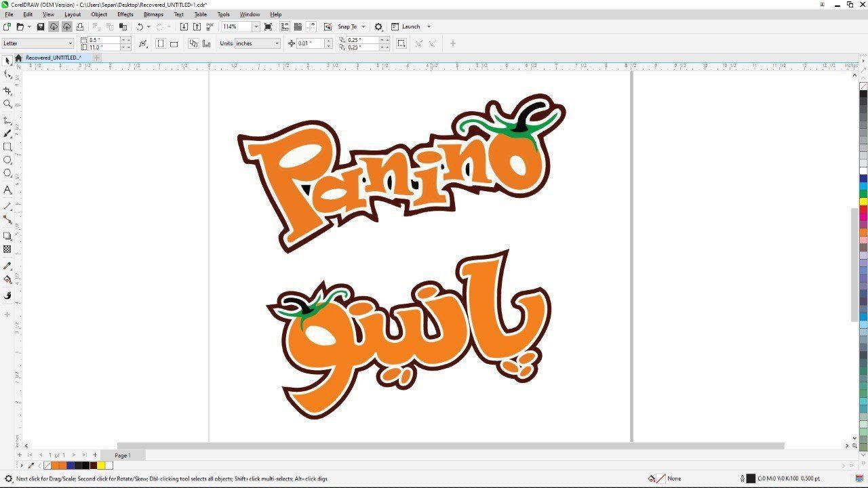The width and height of the screenshot is (868, 488).
Task: Select the Page 1 tab
Action: (123, 455)
